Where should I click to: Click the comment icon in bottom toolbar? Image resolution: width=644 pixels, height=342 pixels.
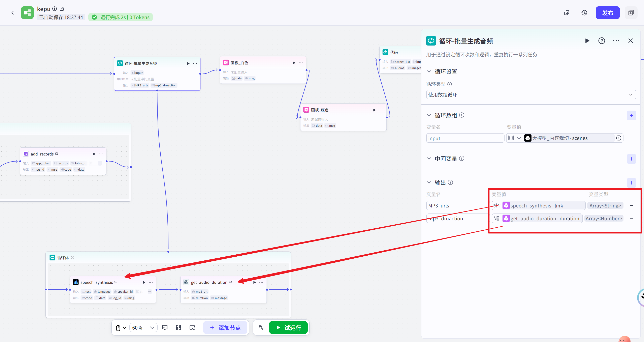coord(165,328)
